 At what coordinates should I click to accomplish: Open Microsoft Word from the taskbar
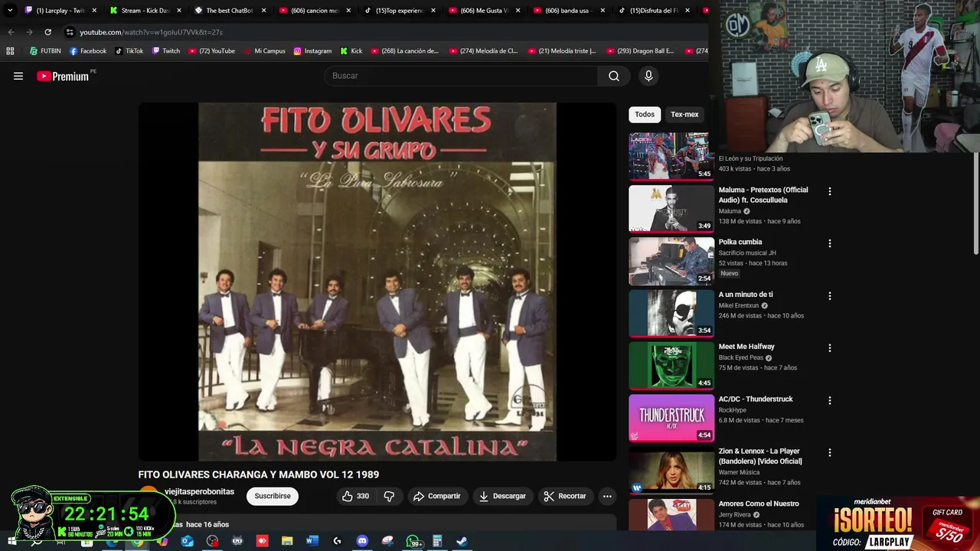click(x=312, y=541)
